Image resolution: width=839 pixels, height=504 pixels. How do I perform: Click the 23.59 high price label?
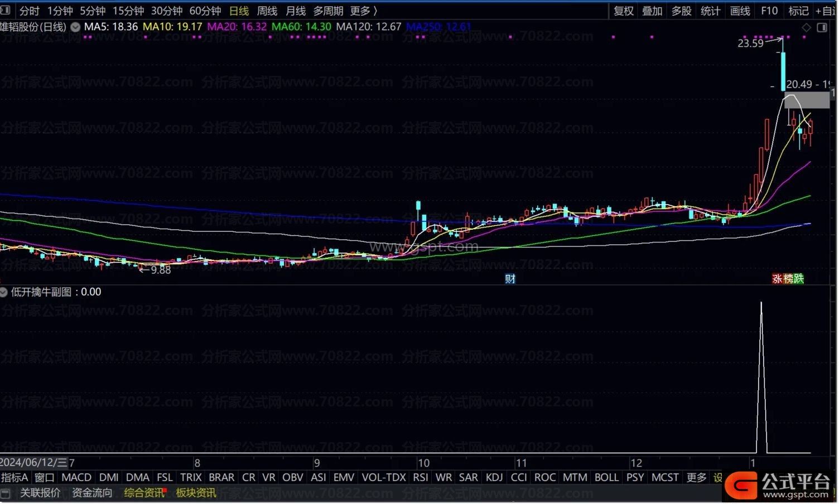tap(750, 43)
